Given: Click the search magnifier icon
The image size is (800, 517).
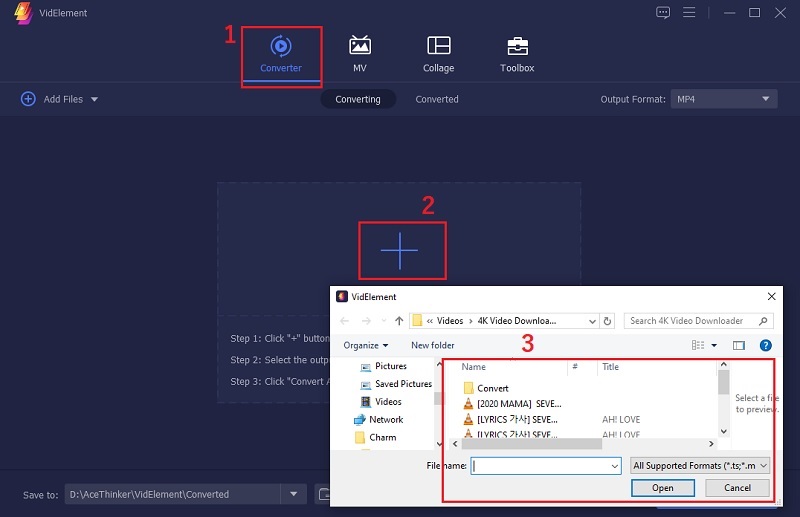Looking at the screenshot, I should coord(763,321).
